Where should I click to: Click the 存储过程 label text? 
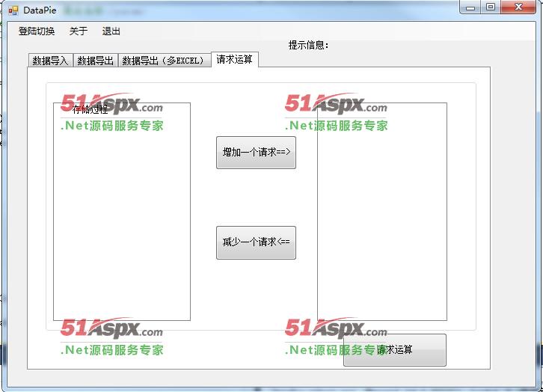90,110
